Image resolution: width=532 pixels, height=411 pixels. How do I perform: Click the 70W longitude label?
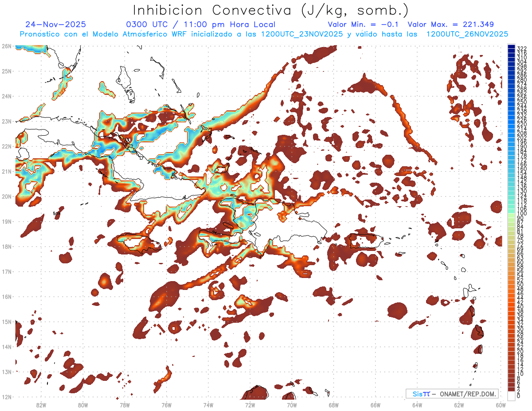coord(292,405)
